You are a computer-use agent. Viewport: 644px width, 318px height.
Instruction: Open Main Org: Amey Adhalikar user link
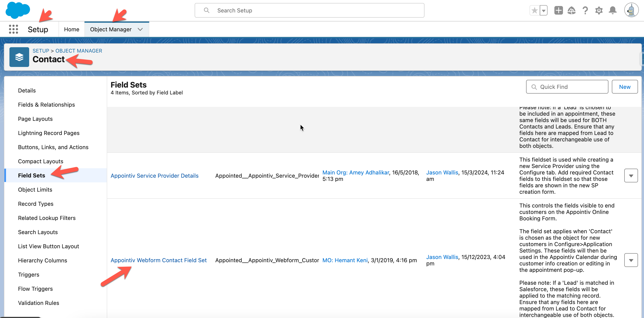coord(355,172)
